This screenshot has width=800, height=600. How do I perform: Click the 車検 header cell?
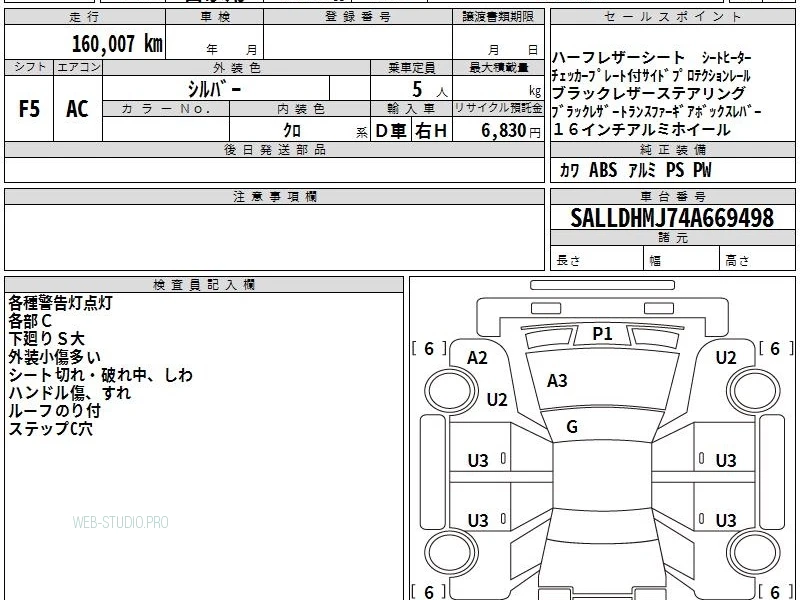215,17
